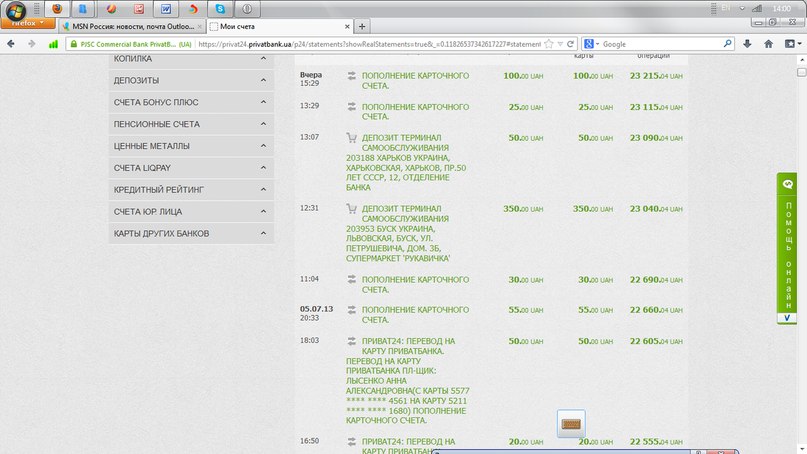Expand the ПЕНСИОННЫЕ СЧЕТА section
The image size is (807, 454).
pos(191,124)
